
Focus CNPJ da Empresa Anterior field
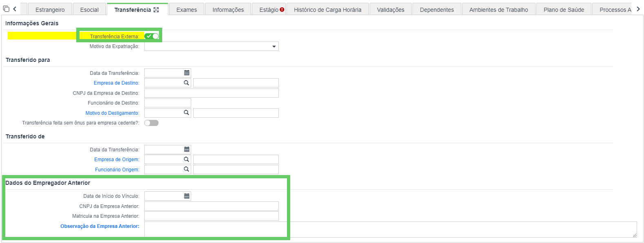[212, 206]
